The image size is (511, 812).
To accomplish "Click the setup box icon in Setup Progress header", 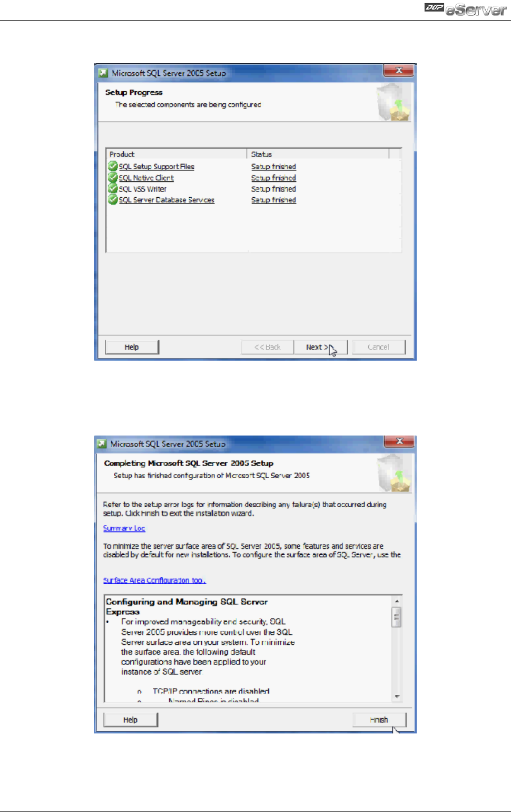I will click(394, 102).
